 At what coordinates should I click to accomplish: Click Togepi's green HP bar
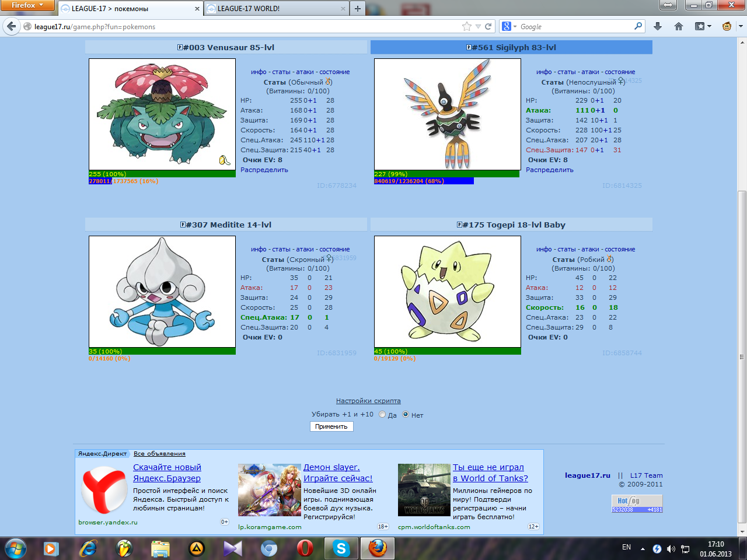click(447, 351)
